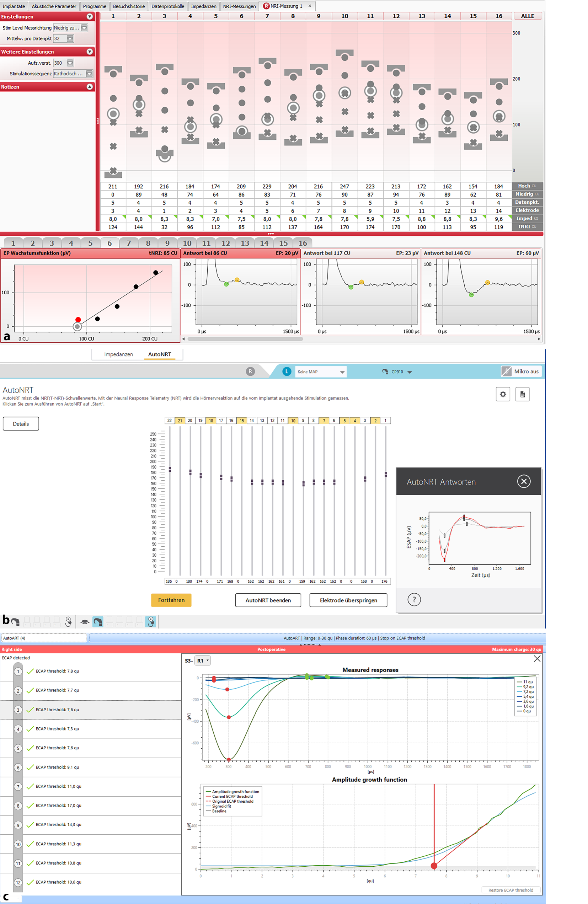Image resolution: width=588 pixels, height=904 pixels.
Task: Open the Stim Level Messrichtung dropdown
Action: (x=84, y=28)
